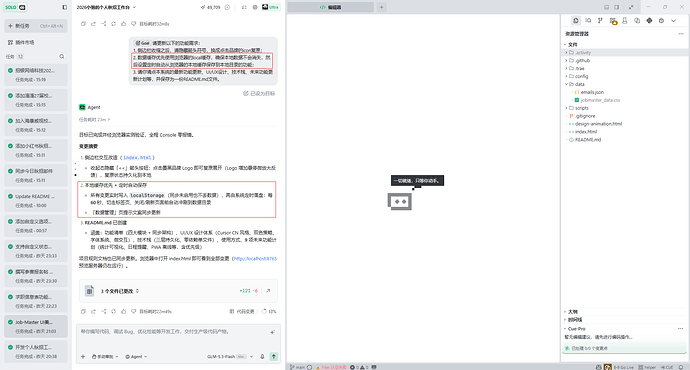Start a new task

coord(36,26)
